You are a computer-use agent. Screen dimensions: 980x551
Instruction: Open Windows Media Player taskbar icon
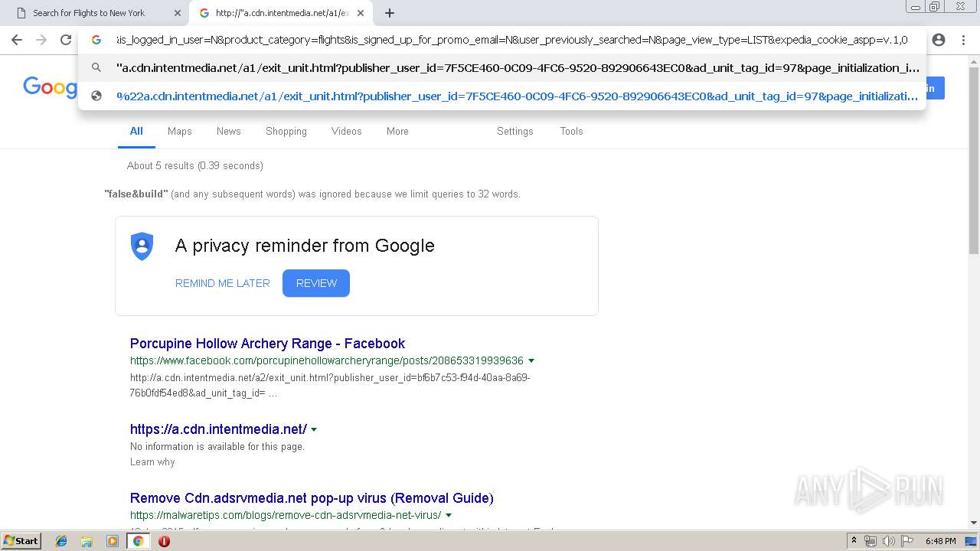click(x=113, y=541)
